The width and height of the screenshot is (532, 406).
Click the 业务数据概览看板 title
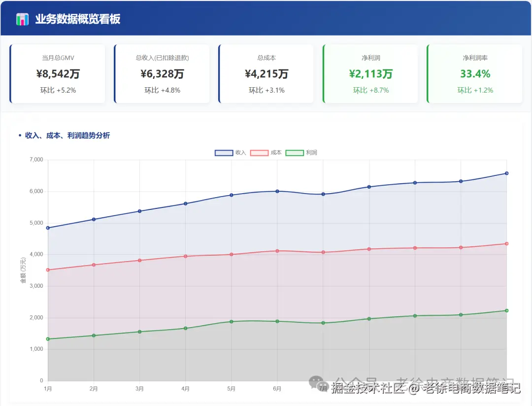78,19
